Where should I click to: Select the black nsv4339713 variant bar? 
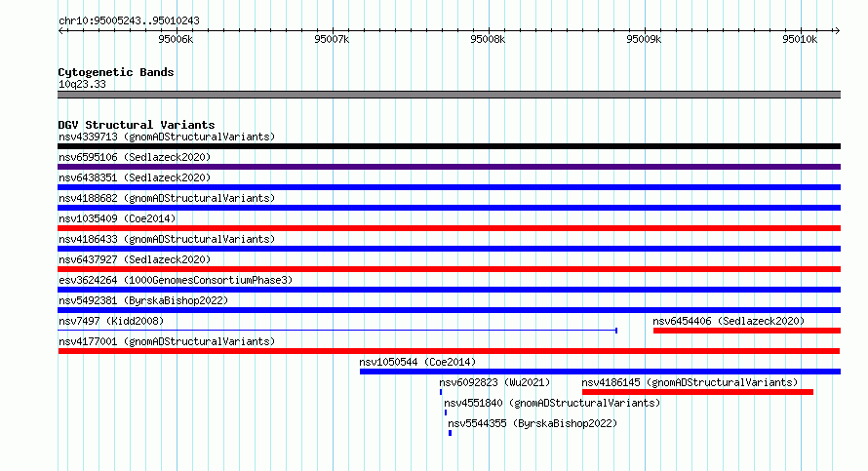click(x=449, y=146)
